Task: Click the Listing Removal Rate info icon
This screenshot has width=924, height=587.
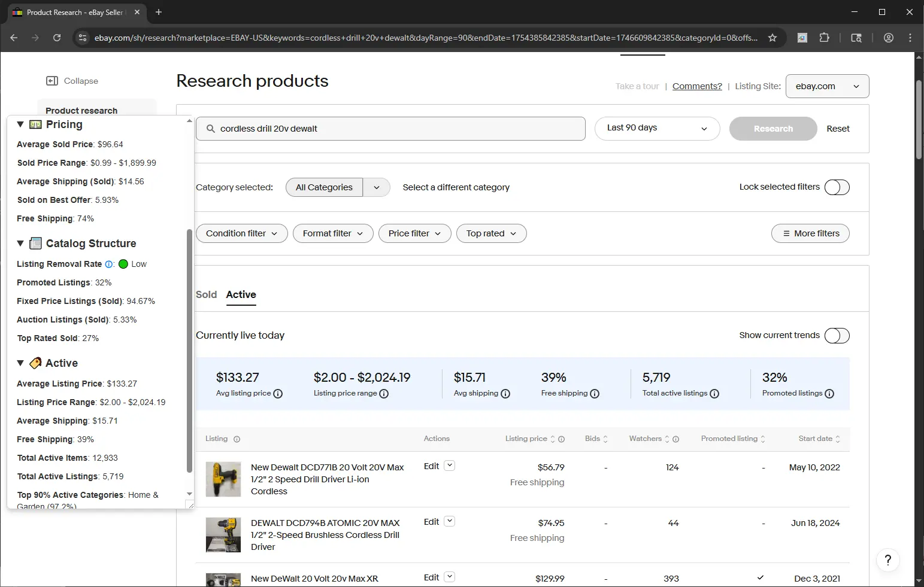Action: [x=108, y=264]
